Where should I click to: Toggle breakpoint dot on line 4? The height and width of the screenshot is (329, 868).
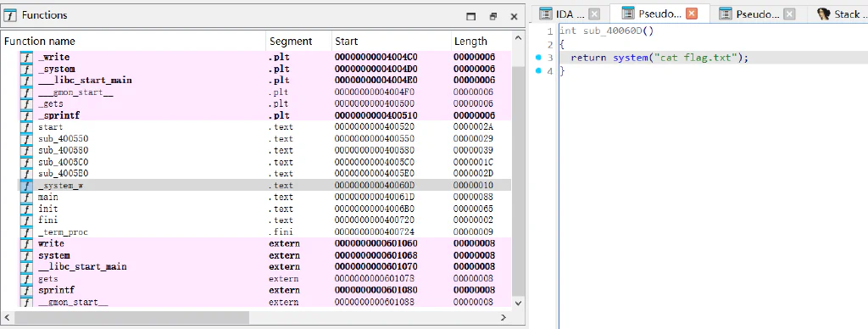point(538,70)
